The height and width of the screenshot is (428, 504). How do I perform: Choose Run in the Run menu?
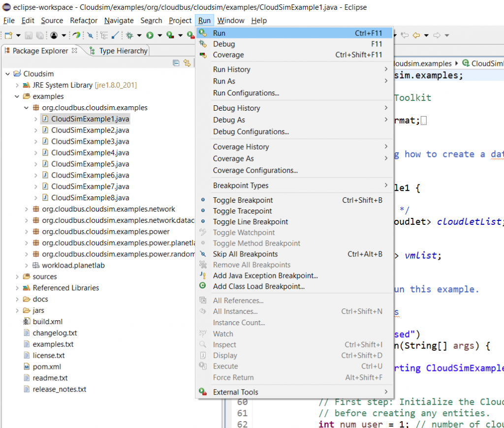tap(294, 33)
